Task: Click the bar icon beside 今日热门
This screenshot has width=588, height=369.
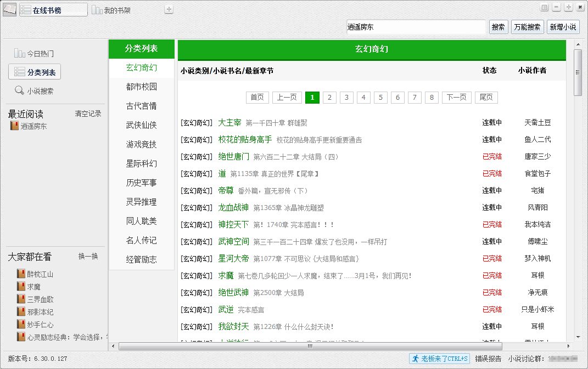Action: coord(20,54)
